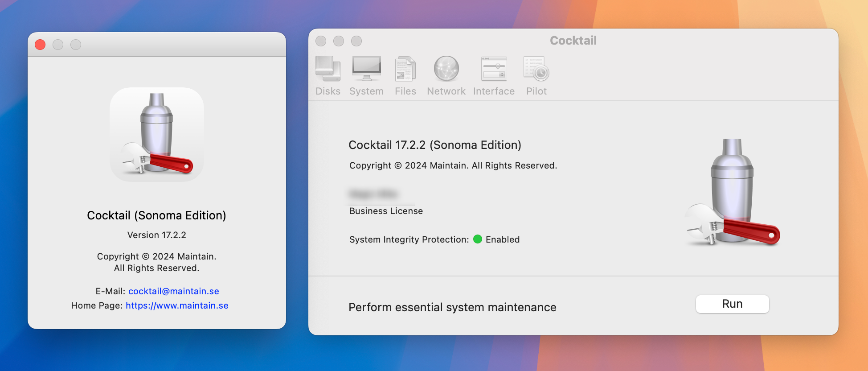Close the About Cocktail window

coord(40,45)
